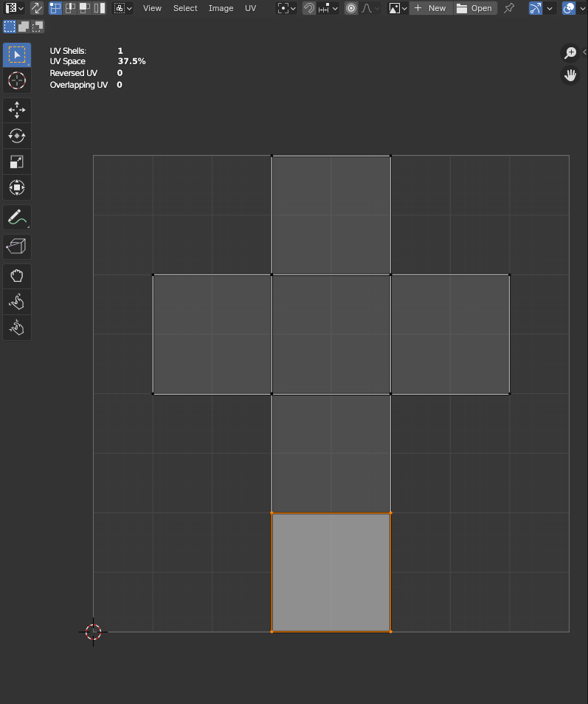
Task: Click the "Reversed UV" label
Action: pos(74,73)
